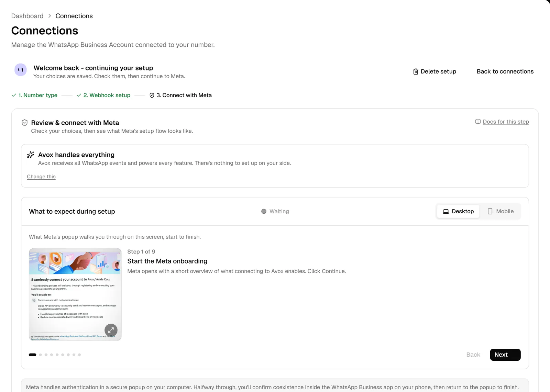Jump to the last carousel step dot
The height and width of the screenshot is (392, 550).
(x=79, y=355)
